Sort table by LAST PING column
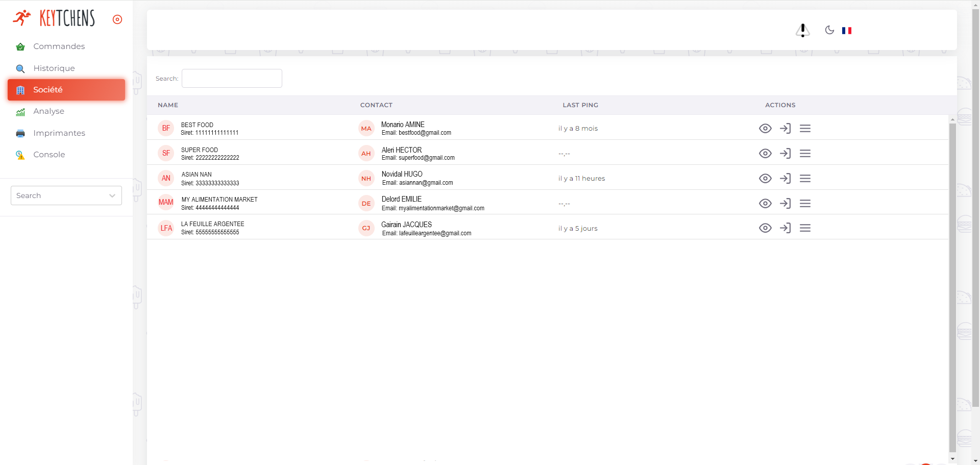This screenshot has height=465, width=980. tap(580, 105)
